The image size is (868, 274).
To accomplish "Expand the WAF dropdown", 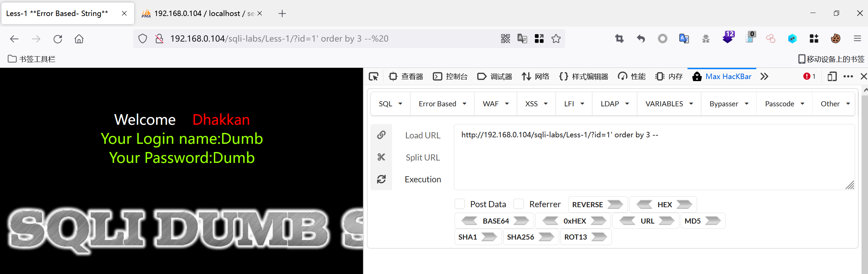I will [x=495, y=104].
